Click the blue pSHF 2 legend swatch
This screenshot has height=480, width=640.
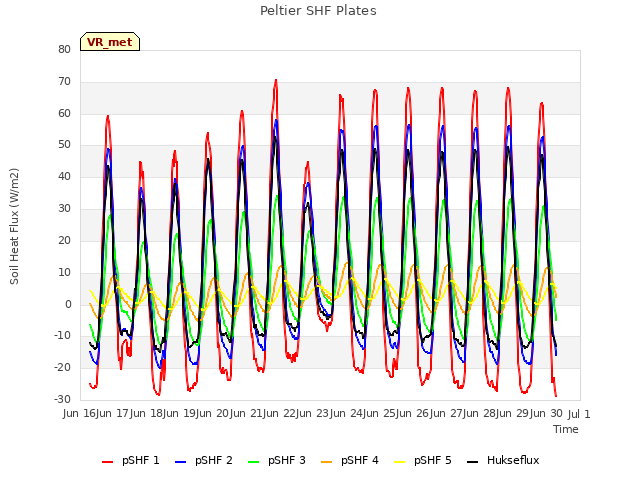pos(180,462)
